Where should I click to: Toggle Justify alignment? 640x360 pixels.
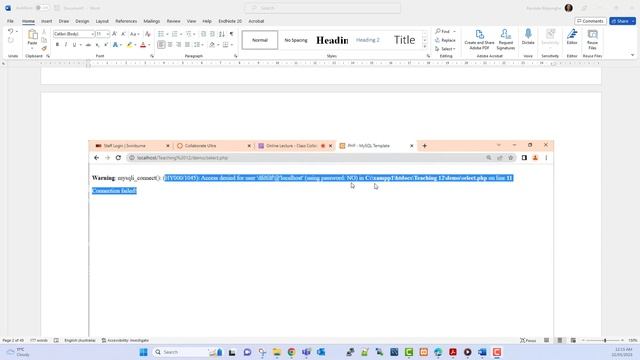187,44
